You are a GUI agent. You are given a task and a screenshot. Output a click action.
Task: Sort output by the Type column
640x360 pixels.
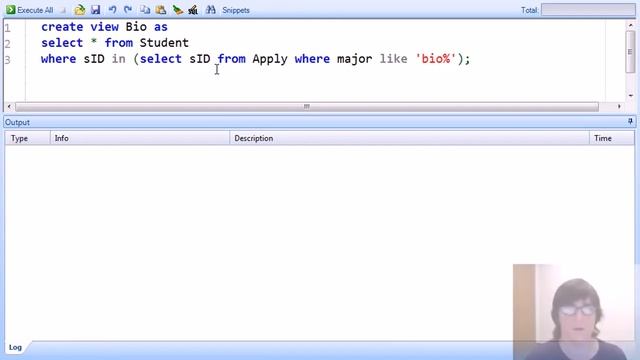(x=27, y=138)
